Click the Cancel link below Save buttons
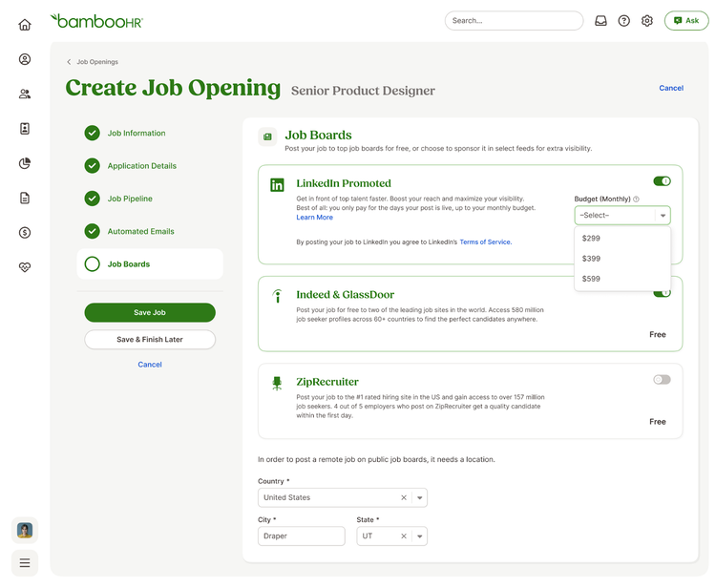Viewport: 716px width, 588px height. pyautogui.click(x=150, y=365)
